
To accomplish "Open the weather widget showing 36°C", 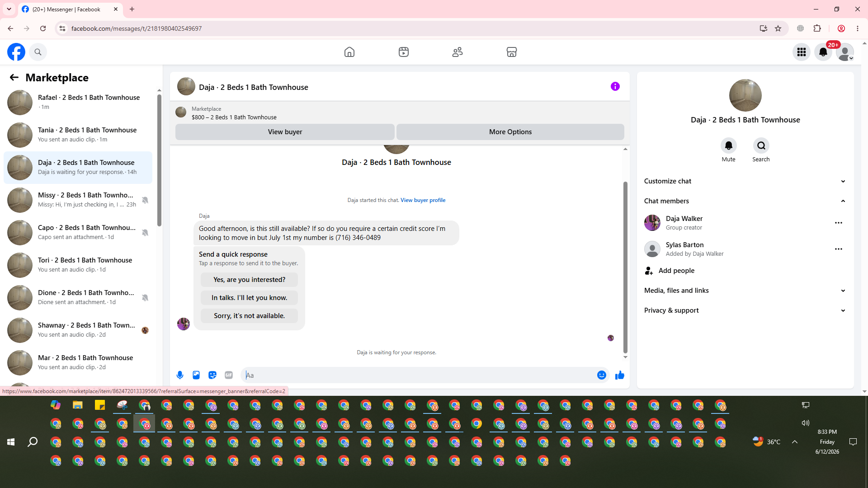I will pyautogui.click(x=766, y=441).
